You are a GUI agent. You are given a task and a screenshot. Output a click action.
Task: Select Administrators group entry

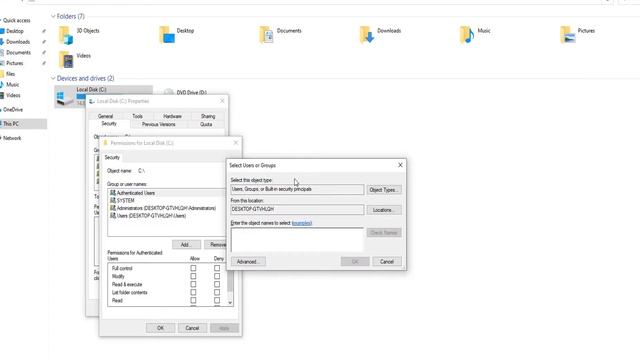[x=166, y=208]
